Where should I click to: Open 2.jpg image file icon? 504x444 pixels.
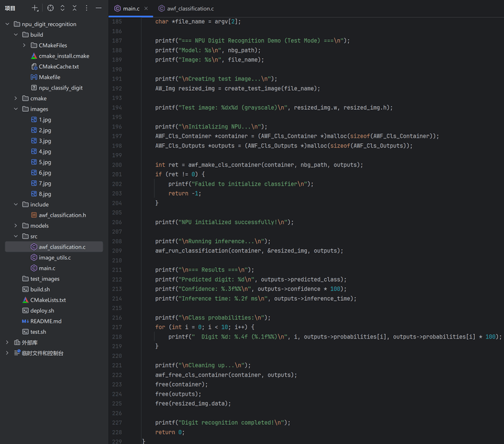point(34,130)
